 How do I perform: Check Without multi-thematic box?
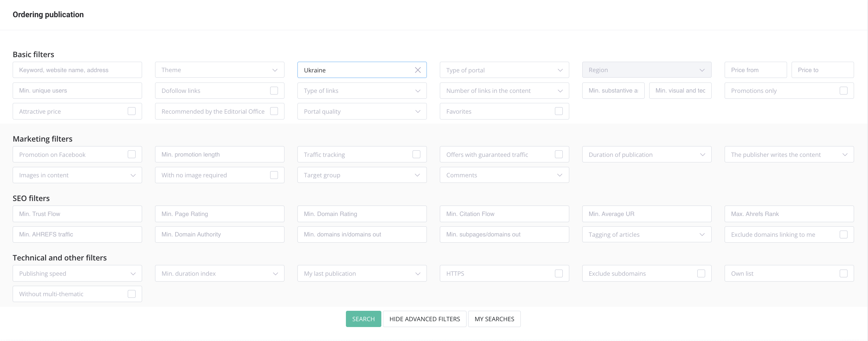pyautogui.click(x=132, y=294)
